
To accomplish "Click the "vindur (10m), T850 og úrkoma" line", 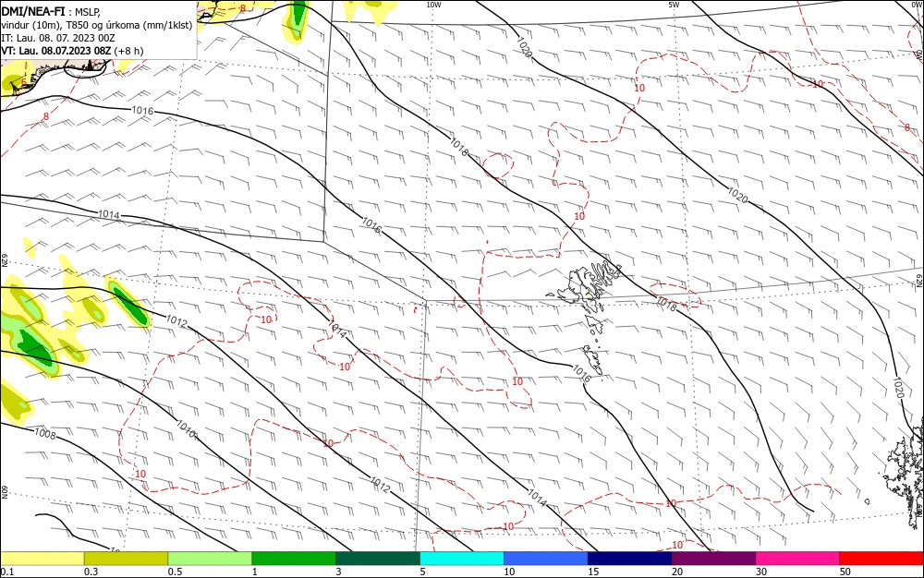I will (x=97, y=25).
